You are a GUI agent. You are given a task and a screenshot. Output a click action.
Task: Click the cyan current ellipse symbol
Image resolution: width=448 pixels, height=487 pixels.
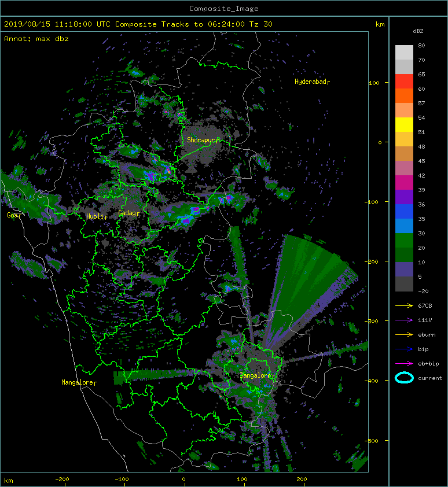click(404, 378)
